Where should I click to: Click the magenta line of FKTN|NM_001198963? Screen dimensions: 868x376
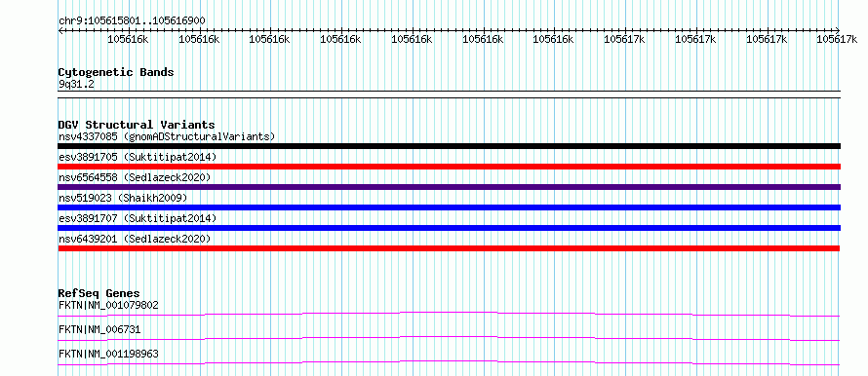[x=449, y=361]
